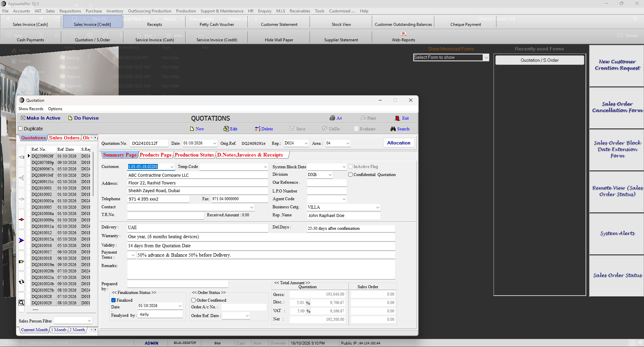
Task: Enable the Confidential Quotation checkbox
Action: [351, 175]
